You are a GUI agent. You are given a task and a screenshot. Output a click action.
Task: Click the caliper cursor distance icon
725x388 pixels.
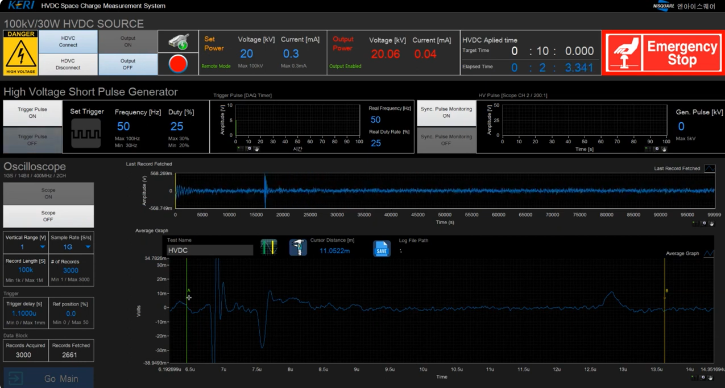pyautogui.click(x=298, y=247)
